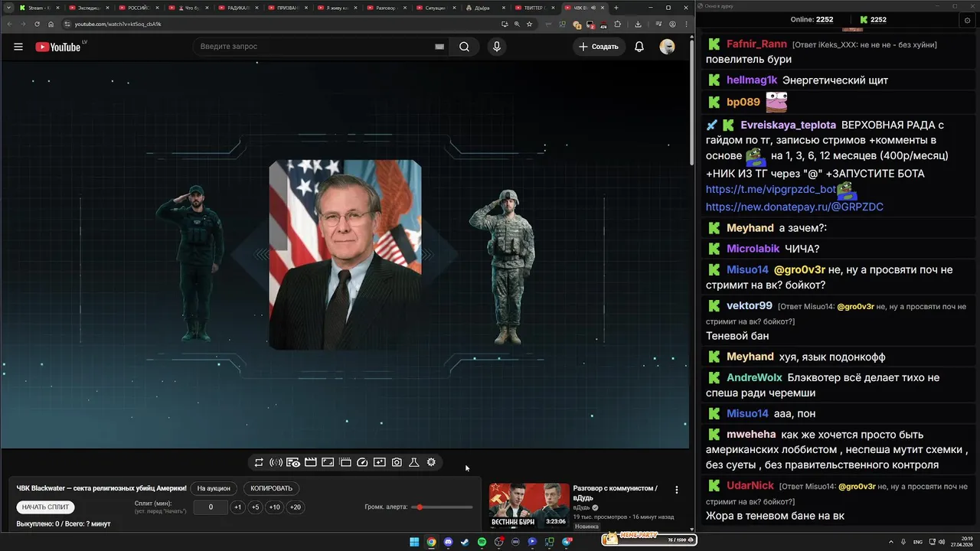Image resolution: width=980 pixels, height=551 pixels.
Task: Go back in Chrome navigation
Action: (8, 24)
